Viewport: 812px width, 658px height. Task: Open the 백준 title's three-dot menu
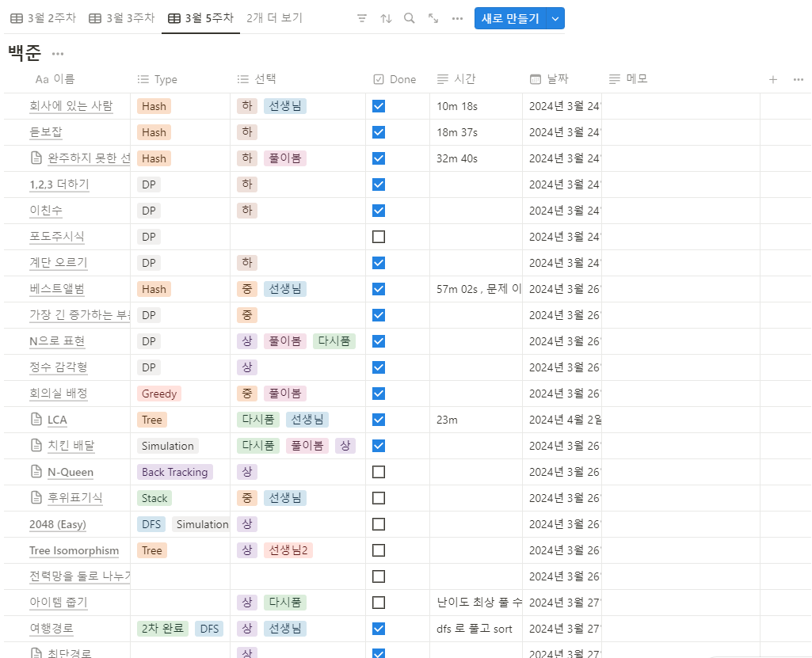(x=58, y=54)
